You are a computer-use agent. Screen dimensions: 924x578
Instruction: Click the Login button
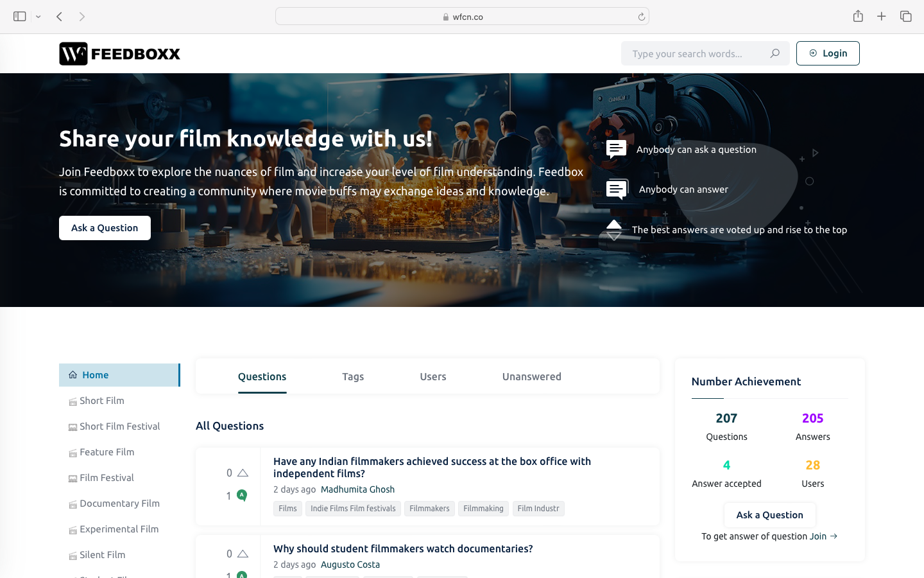(828, 53)
